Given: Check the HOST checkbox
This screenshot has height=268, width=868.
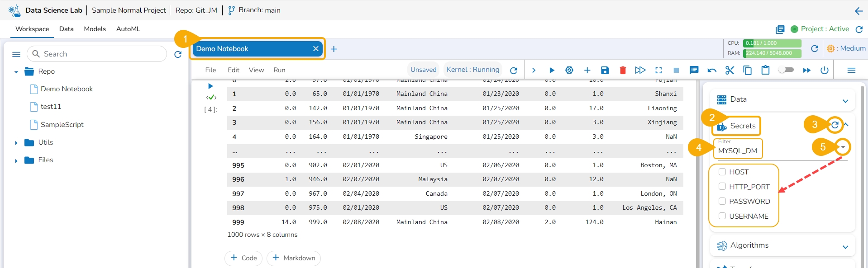Looking at the screenshot, I should [722, 172].
